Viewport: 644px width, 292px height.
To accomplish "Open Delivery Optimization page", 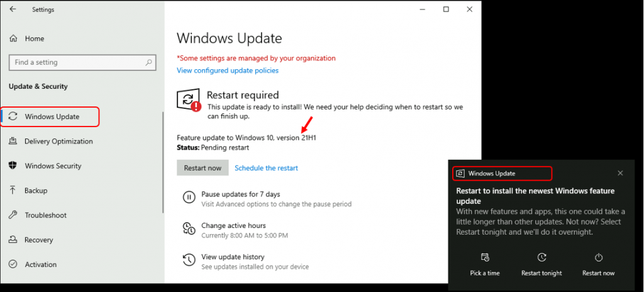I will point(58,141).
